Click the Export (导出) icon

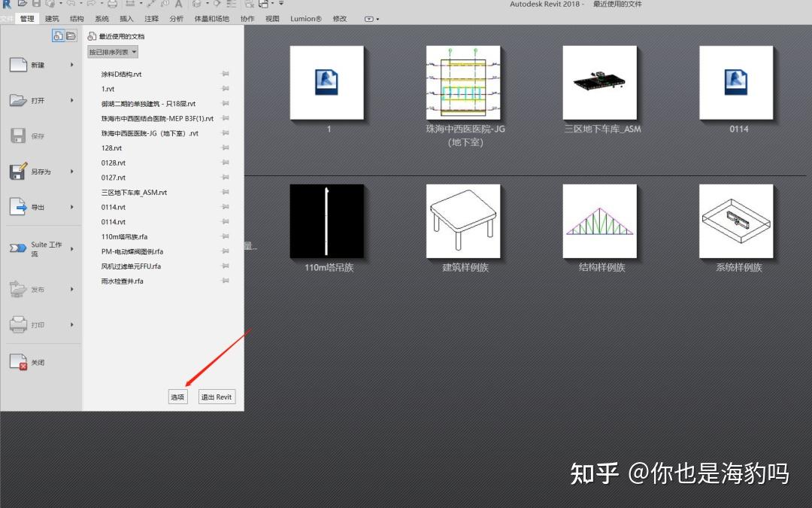pos(18,207)
